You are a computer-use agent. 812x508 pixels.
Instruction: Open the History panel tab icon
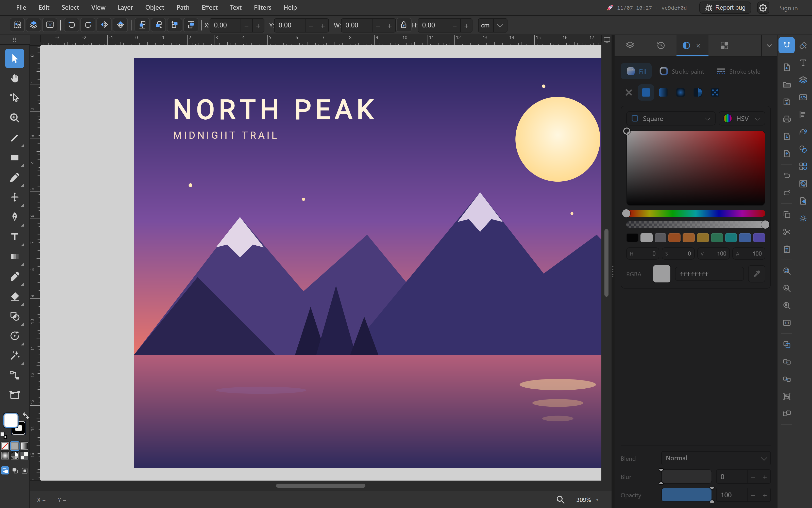[x=661, y=45]
